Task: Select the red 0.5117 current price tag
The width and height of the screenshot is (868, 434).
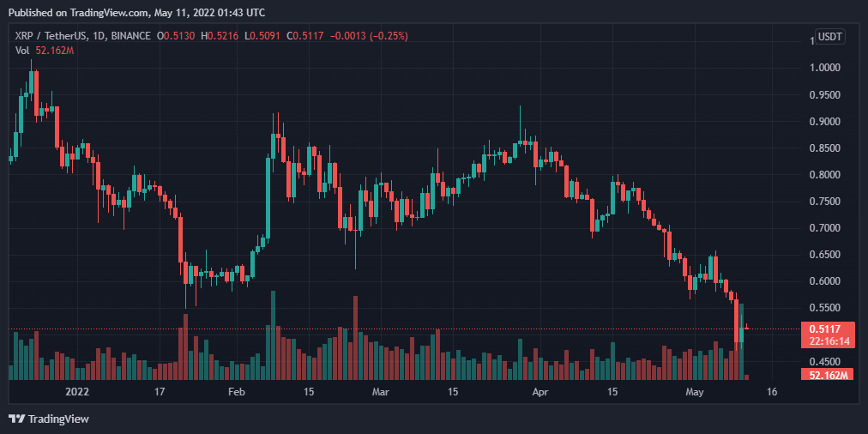Action: 824,329
